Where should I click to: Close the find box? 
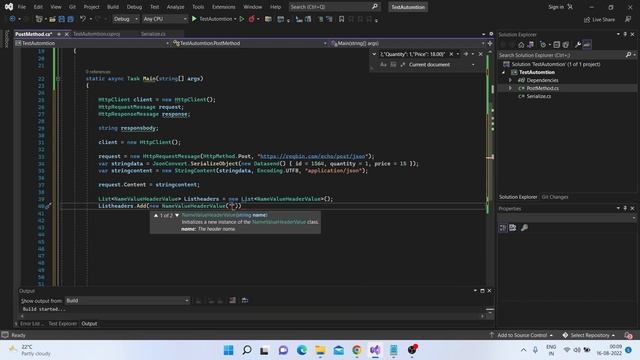480,54
